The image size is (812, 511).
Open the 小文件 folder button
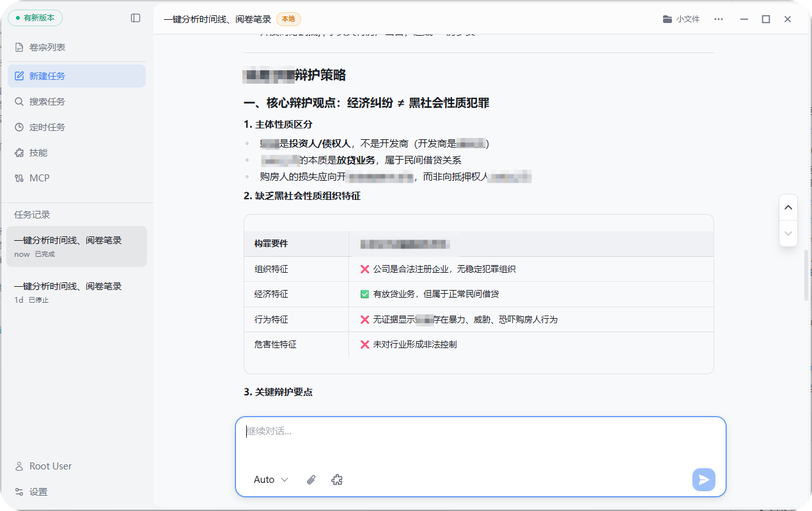point(682,19)
